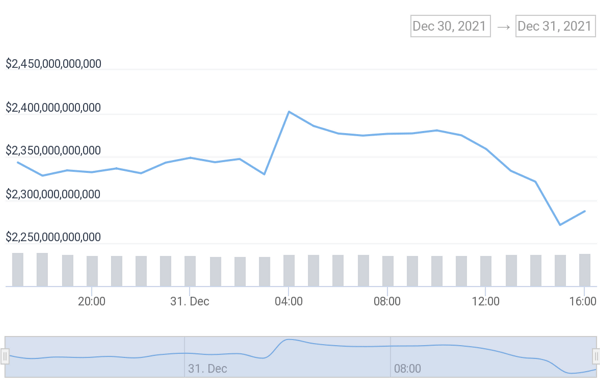600x381 pixels.
Task: Click the volume bar above 12:00
Action: 486,271
